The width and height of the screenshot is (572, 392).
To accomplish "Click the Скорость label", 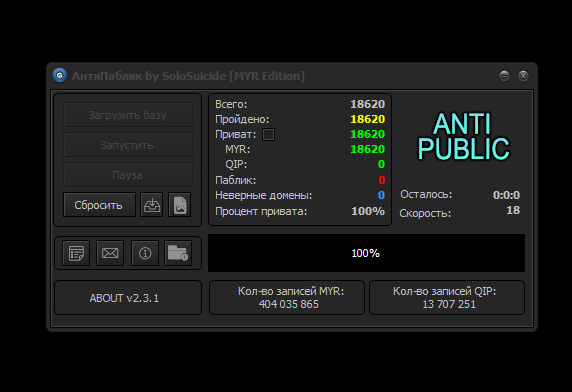I will (x=425, y=213).
